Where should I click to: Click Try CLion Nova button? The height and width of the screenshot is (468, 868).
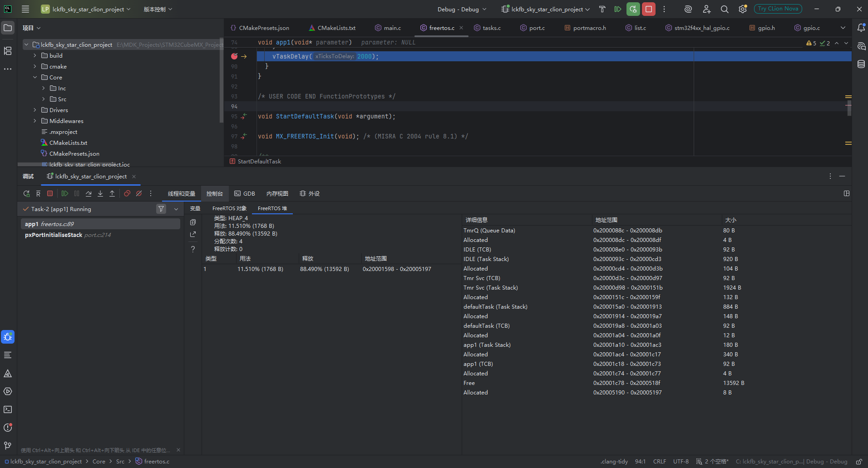click(778, 9)
